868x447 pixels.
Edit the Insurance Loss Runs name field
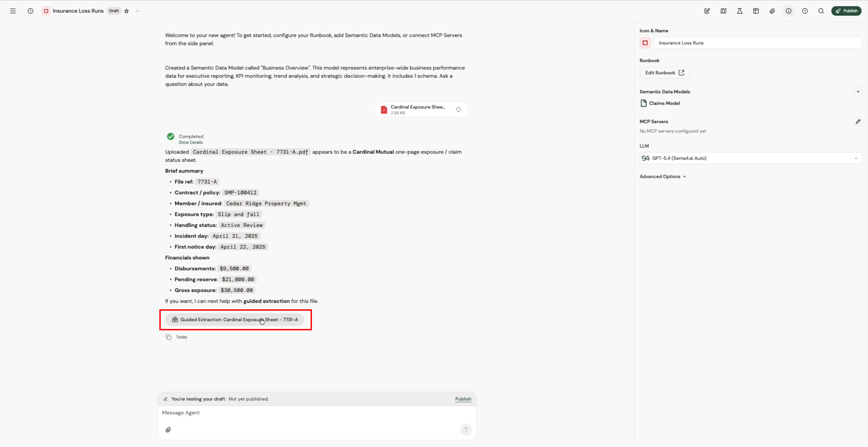pyautogui.click(x=757, y=43)
